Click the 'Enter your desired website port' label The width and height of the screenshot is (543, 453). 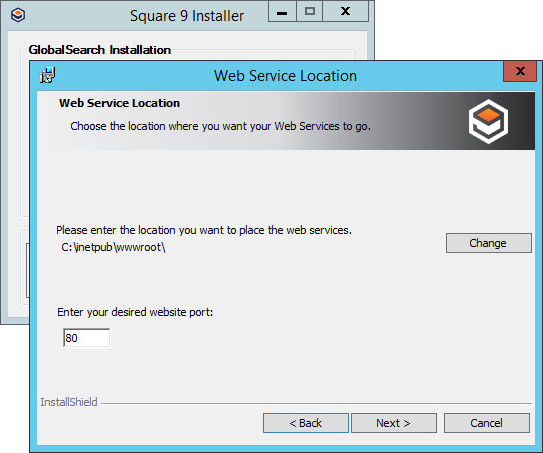click(135, 312)
